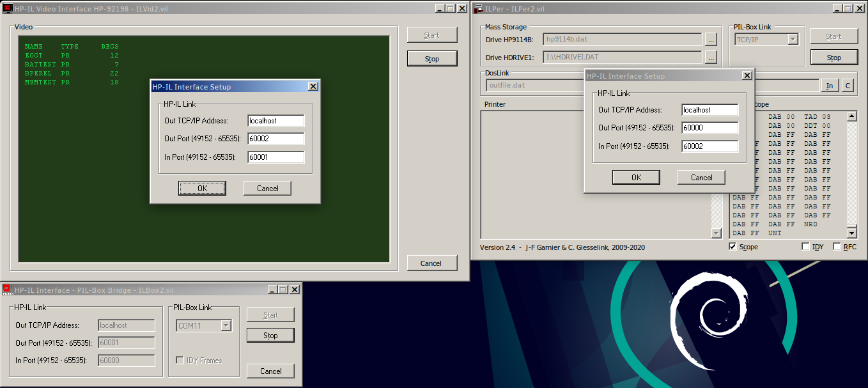The image size is (868, 388).
Task: Click the browse button for Drive HP9114B
Action: point(711,40)
